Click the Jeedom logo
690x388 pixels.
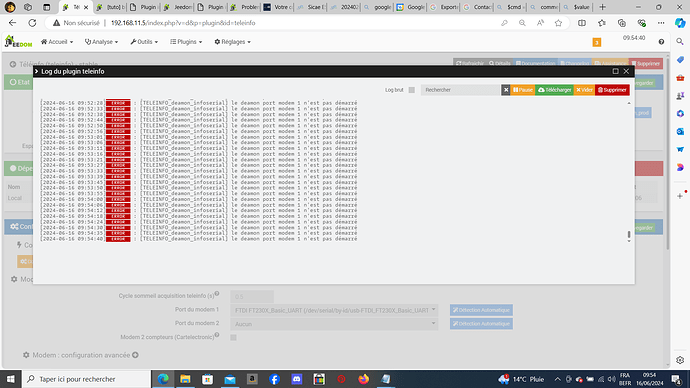click(18, 42)
